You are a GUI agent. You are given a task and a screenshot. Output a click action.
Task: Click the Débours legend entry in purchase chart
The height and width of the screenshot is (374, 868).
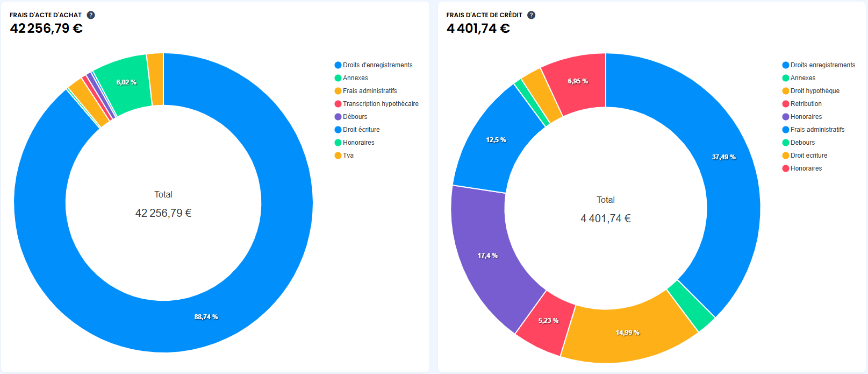355,117
